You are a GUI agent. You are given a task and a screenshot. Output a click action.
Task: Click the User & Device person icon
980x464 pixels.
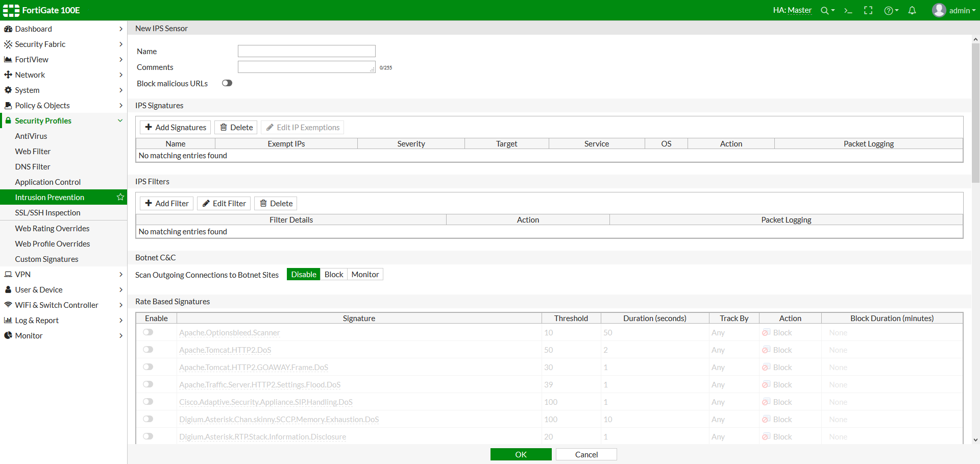point(8,290)
